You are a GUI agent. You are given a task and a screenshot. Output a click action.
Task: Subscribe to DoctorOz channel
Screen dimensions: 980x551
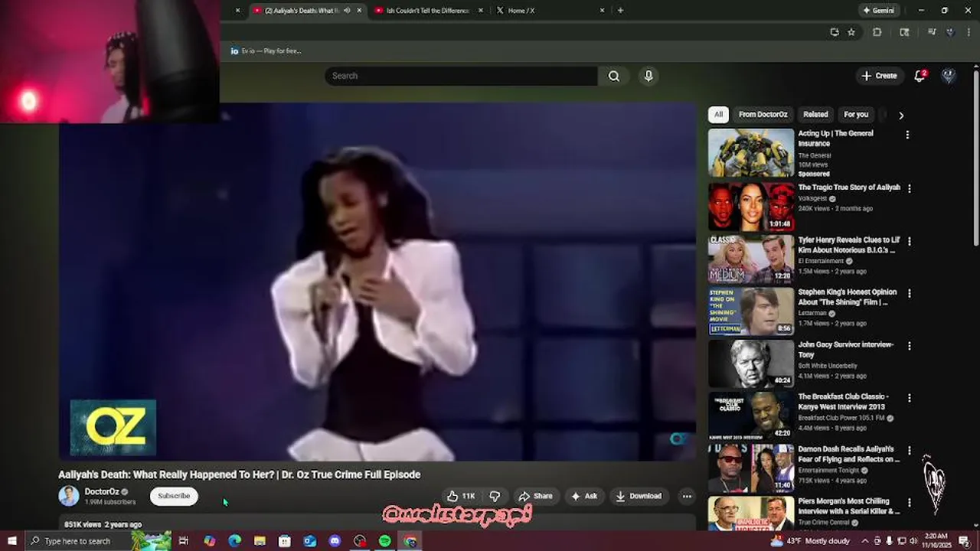pyautogui.click(x=174, y=496)
